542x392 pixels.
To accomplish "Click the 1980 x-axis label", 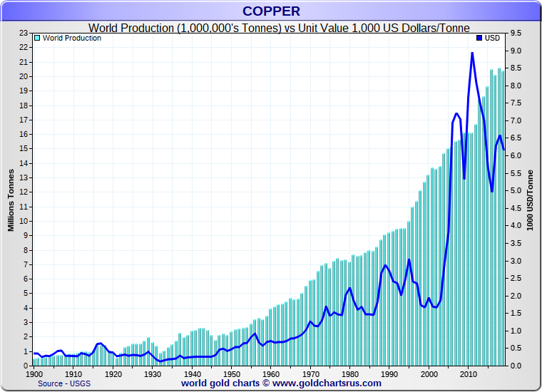I will [350, 374].
